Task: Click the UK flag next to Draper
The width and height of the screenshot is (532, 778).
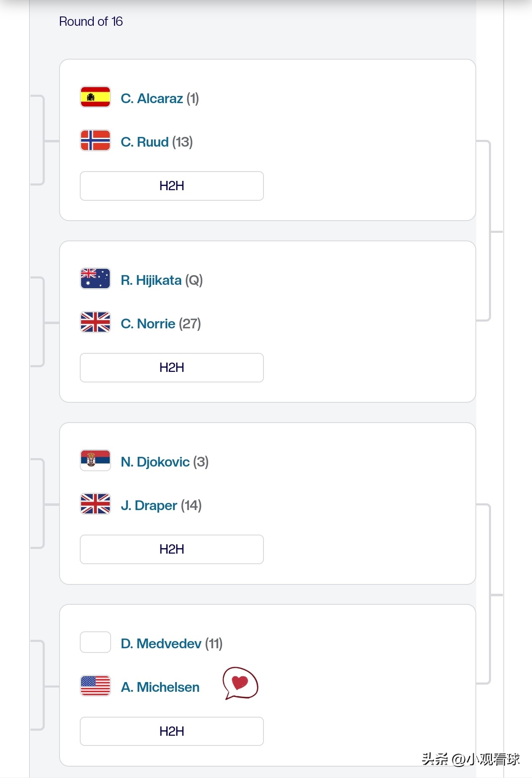Action: pos(95,504)
